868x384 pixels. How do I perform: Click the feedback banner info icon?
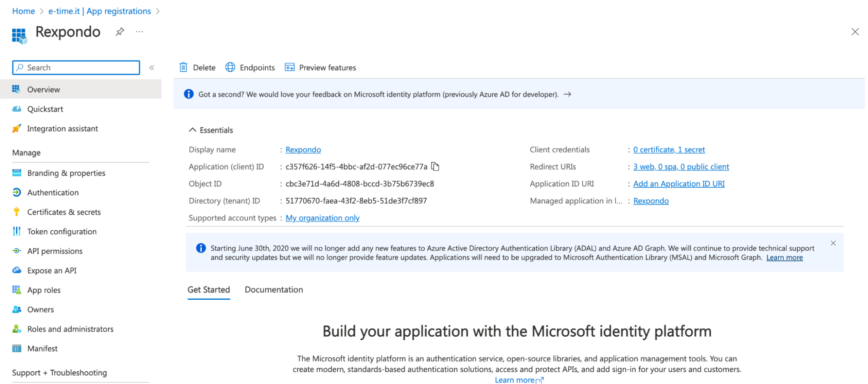pyautogui.click(x=188, y=94)
